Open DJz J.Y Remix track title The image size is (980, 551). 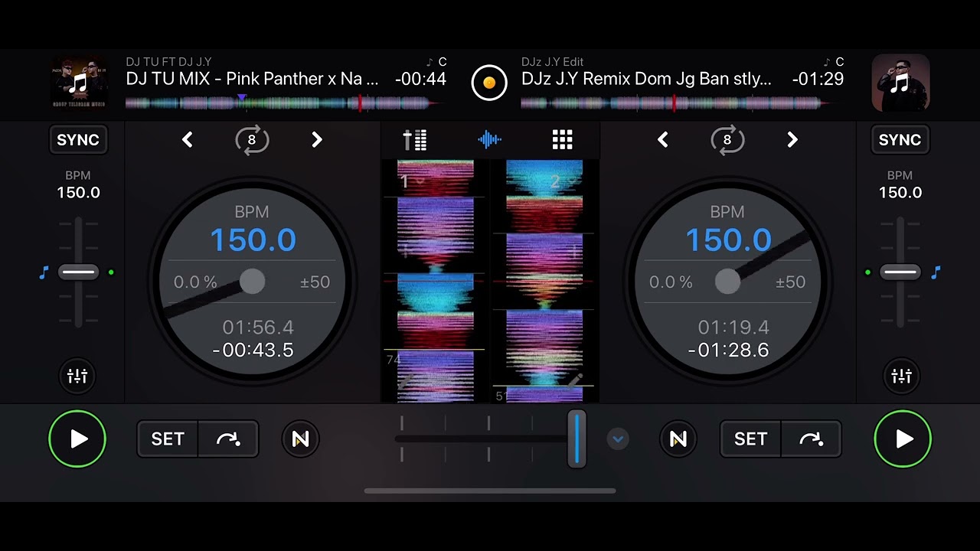pos(646,79)
